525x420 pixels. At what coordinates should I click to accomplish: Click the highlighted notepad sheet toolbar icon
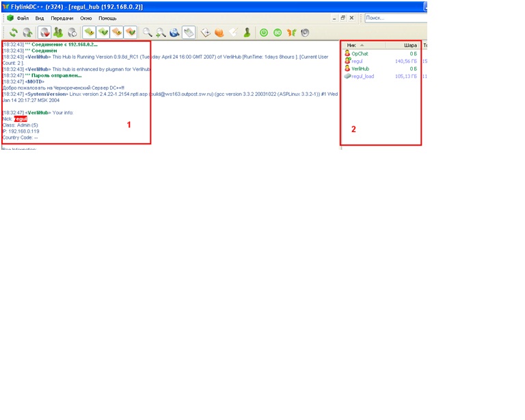(189, 32)
